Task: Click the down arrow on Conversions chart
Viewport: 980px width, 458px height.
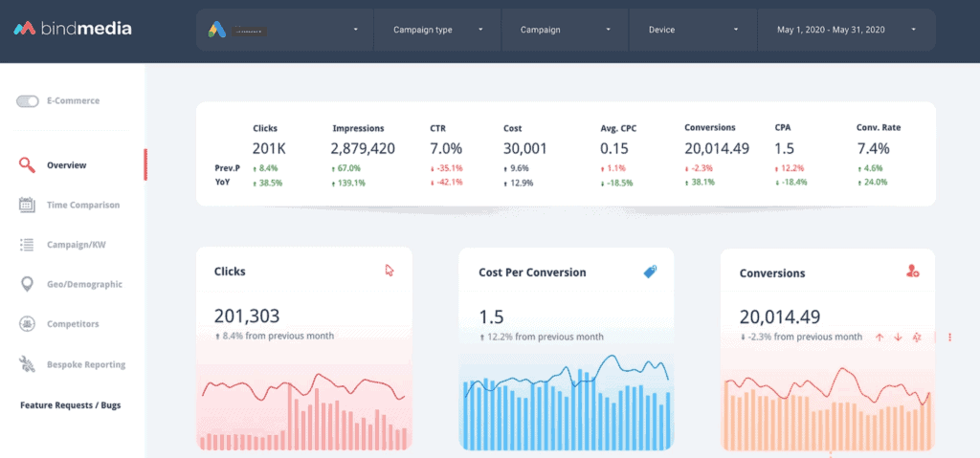Action: pos(898,338)
